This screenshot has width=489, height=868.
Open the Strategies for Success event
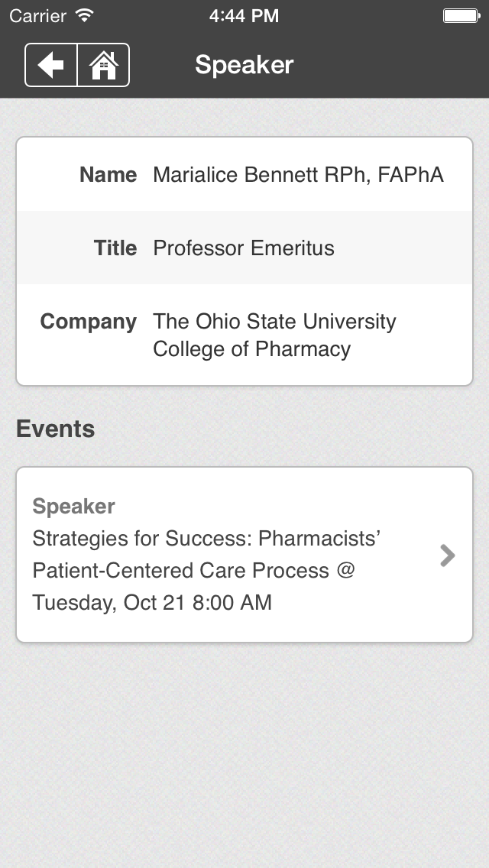[206, 539]
